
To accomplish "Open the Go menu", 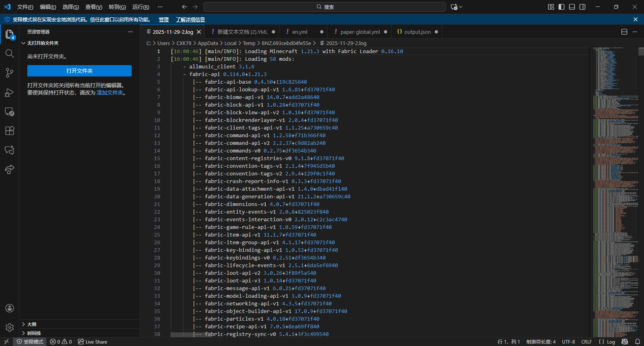I will 117,7.
